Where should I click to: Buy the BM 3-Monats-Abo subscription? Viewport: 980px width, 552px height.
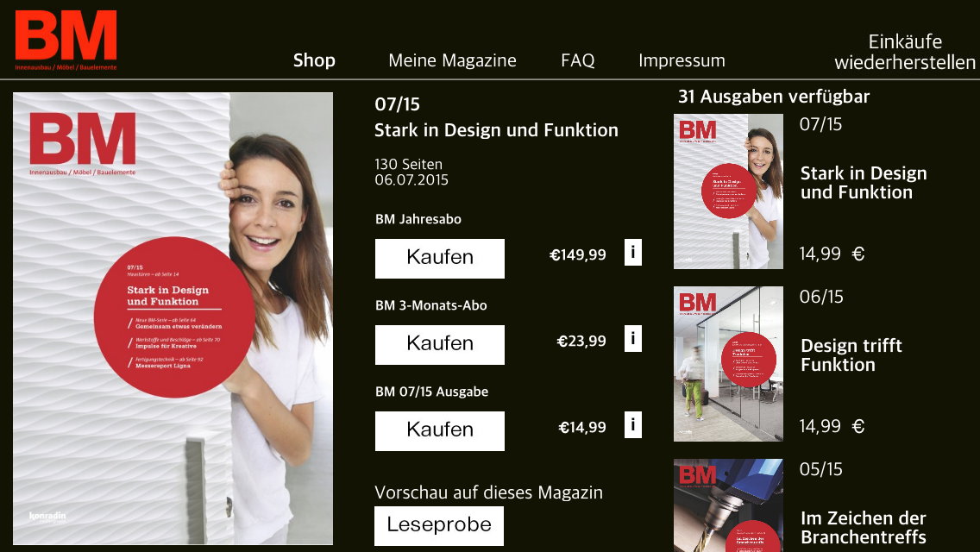tap(440, 344)
